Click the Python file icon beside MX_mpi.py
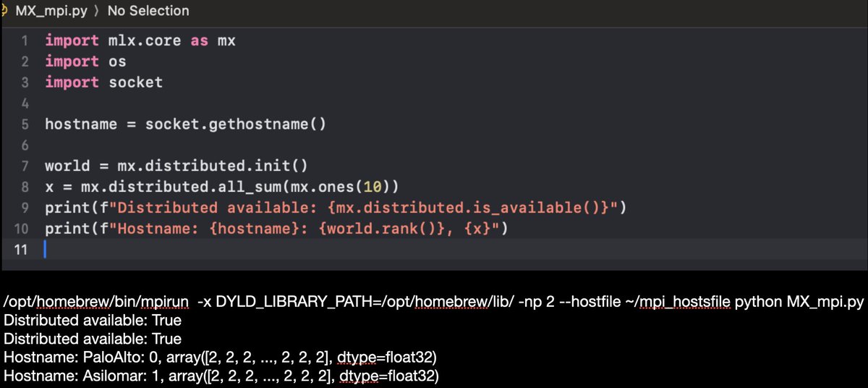The image size is (868, 388). (5, 11)
